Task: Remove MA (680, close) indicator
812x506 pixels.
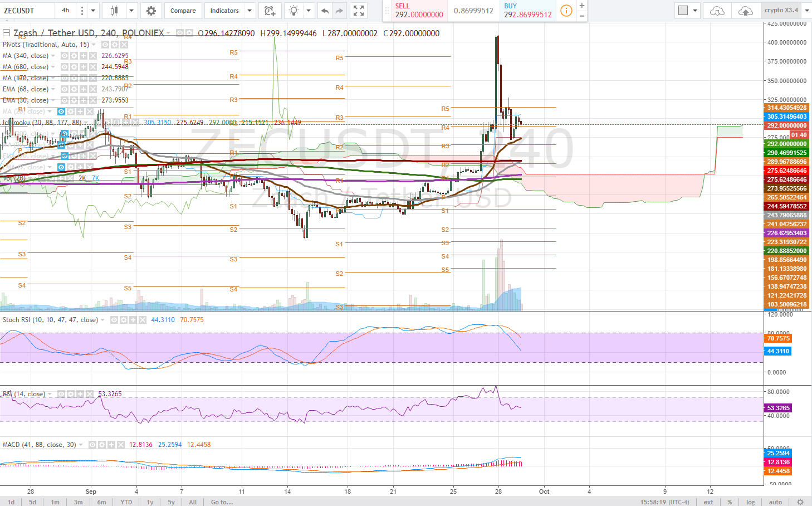Action: [x=93, y=67]
